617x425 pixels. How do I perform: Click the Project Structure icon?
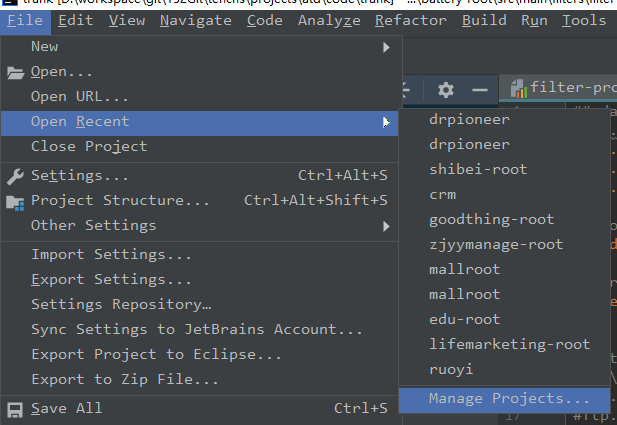coord(15,201)
